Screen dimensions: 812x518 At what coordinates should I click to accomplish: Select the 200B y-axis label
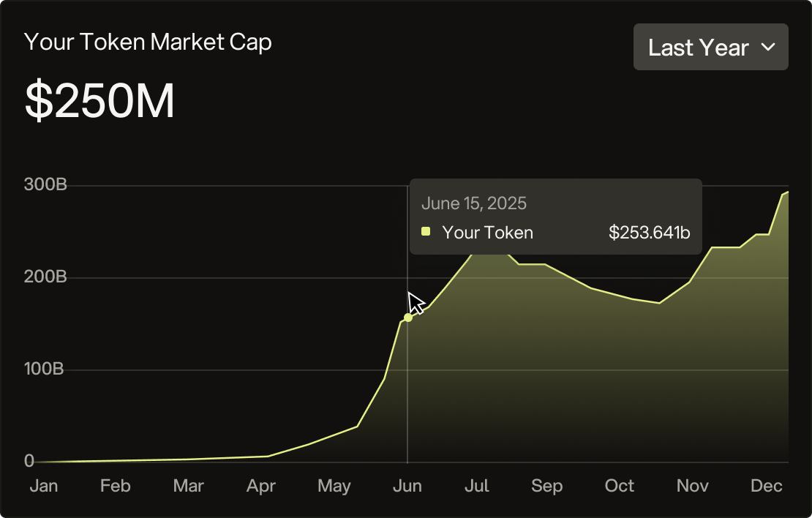point(45,277)
